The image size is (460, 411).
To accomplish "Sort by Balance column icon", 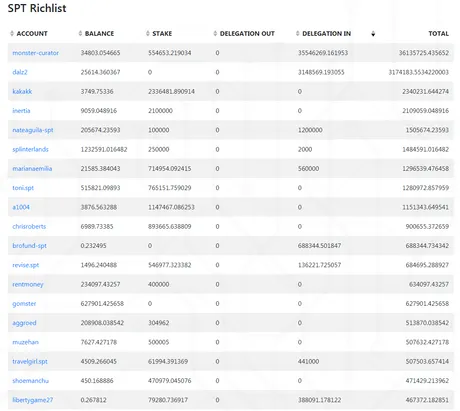I will point(80,33).
